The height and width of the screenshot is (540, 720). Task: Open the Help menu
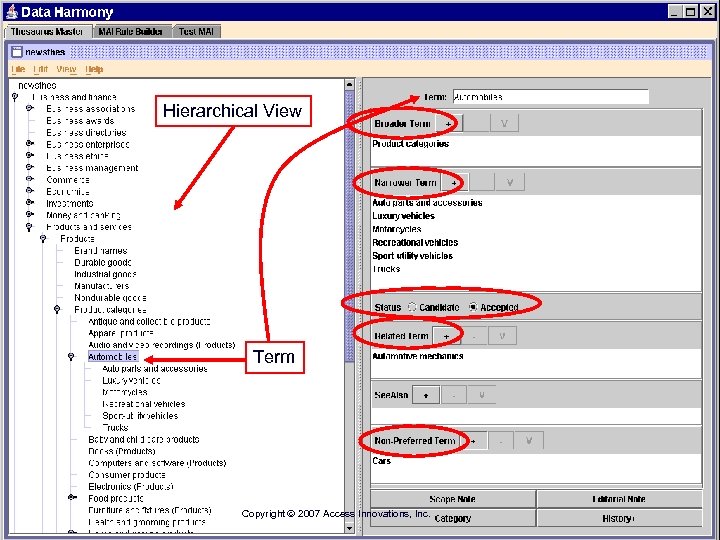coord(95,69)
